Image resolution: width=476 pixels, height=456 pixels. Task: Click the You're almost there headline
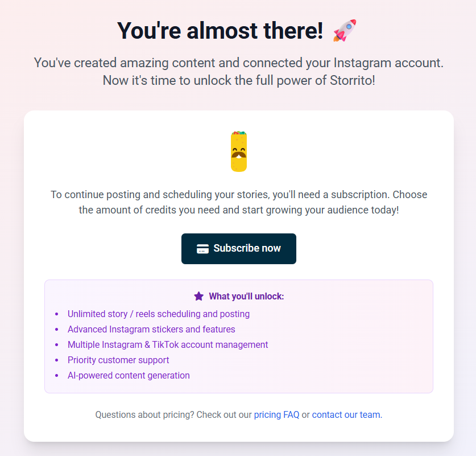point(221,30)
